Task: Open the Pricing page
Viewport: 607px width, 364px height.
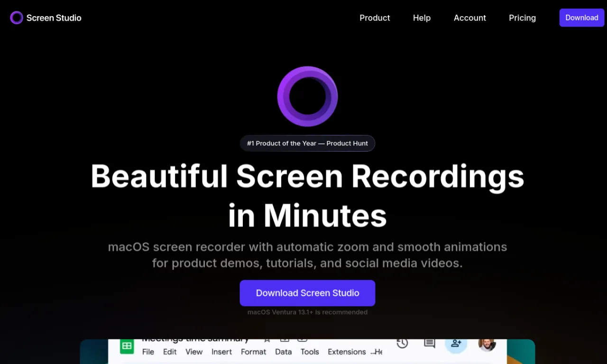Action: [522, 18]
